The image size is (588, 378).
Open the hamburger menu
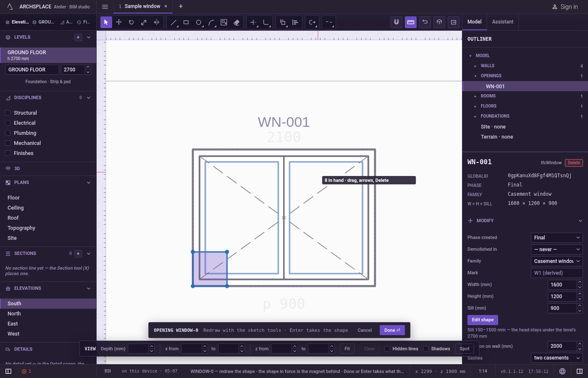tap(105, 6)
